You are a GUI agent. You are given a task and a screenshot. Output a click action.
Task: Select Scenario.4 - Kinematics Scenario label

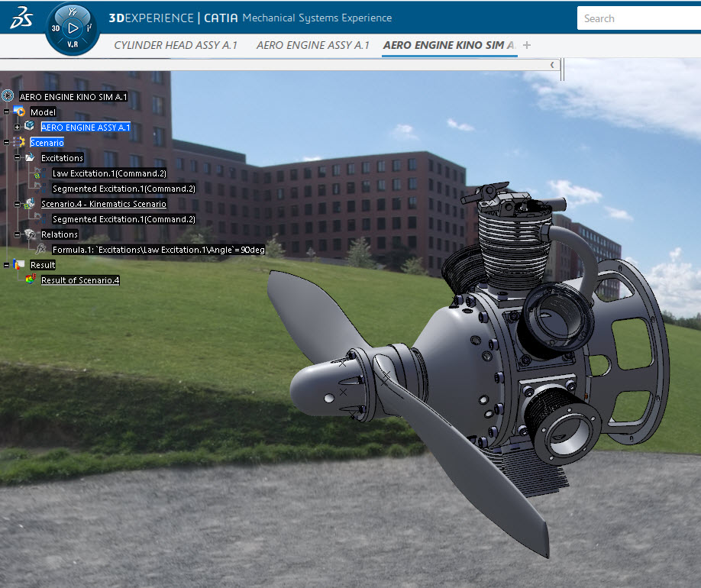pos(104,203)
